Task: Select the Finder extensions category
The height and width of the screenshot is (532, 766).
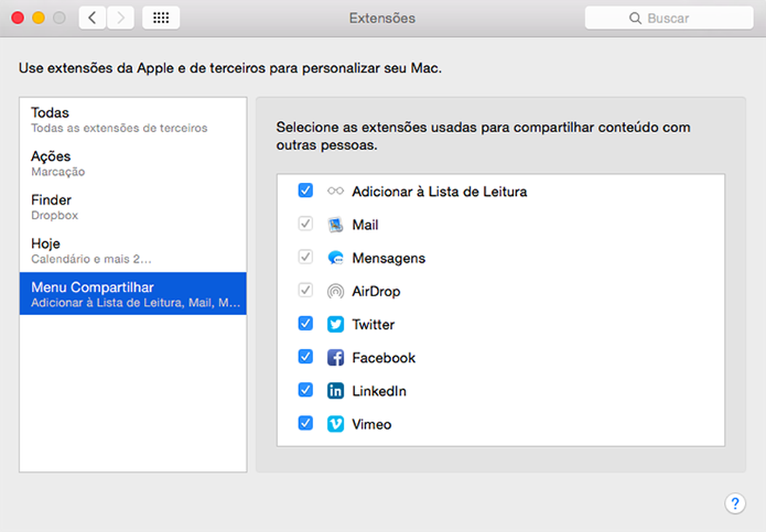Action: (132, 206)
